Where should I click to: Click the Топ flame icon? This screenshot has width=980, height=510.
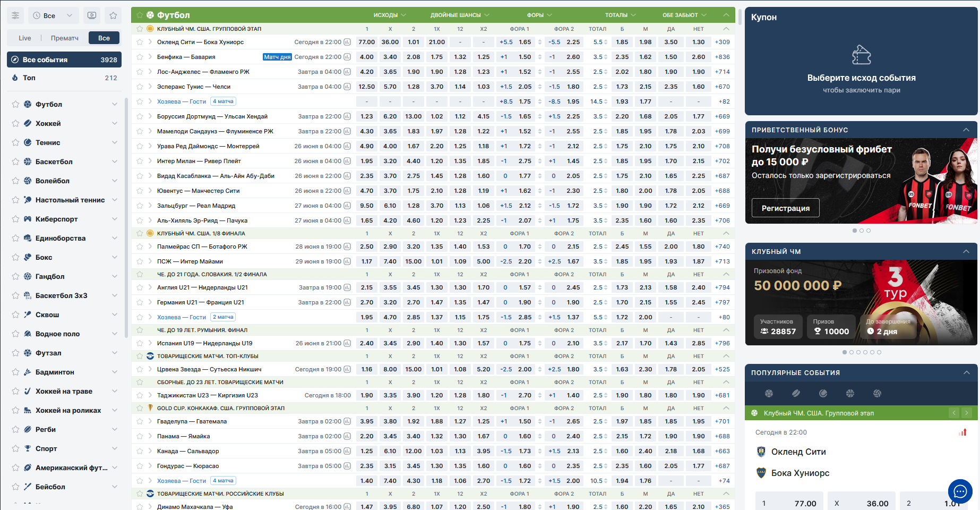click(x=15, y=78)
